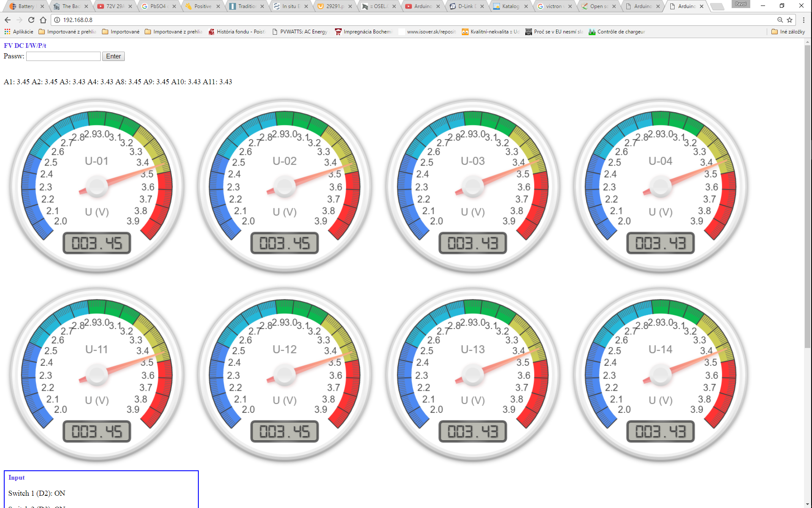
Task: Switch to the Katalog tab
Action: pyautogui.click(x=510, y=6)
